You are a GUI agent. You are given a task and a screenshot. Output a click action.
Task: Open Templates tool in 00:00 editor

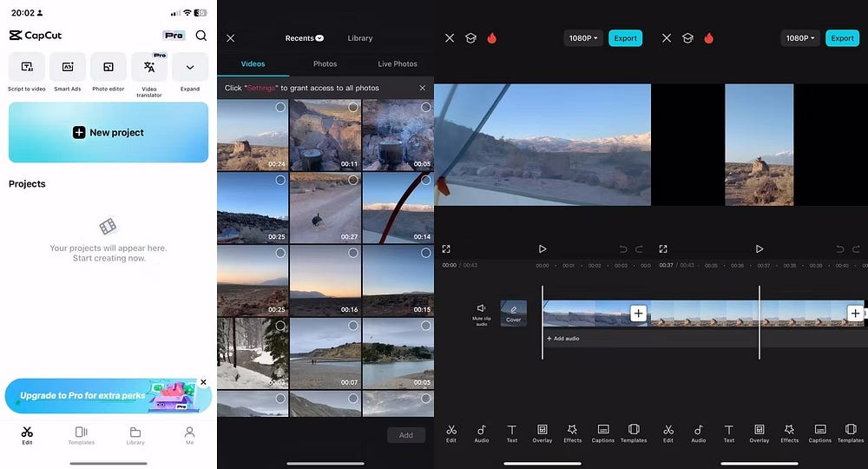634,433
